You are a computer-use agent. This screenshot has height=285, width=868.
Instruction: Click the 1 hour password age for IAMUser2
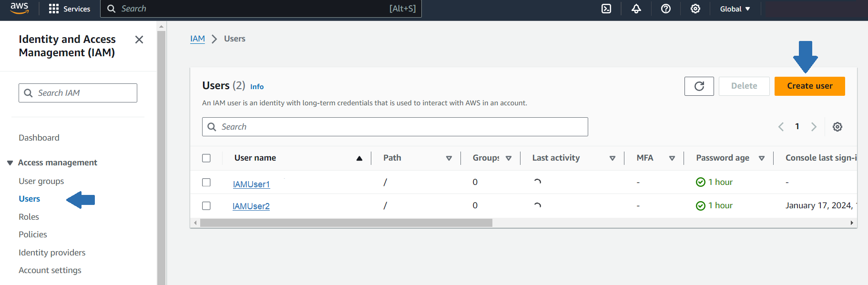pyautogui.click(x=720, y=205)
